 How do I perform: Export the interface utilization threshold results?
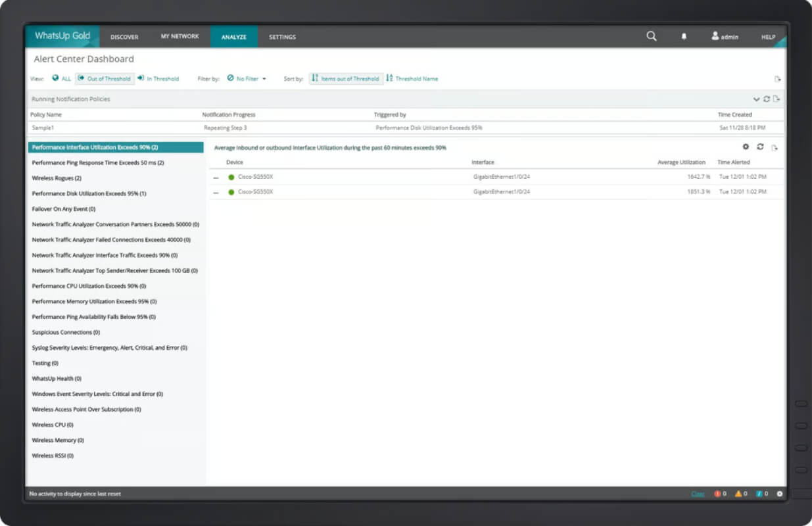775,148
